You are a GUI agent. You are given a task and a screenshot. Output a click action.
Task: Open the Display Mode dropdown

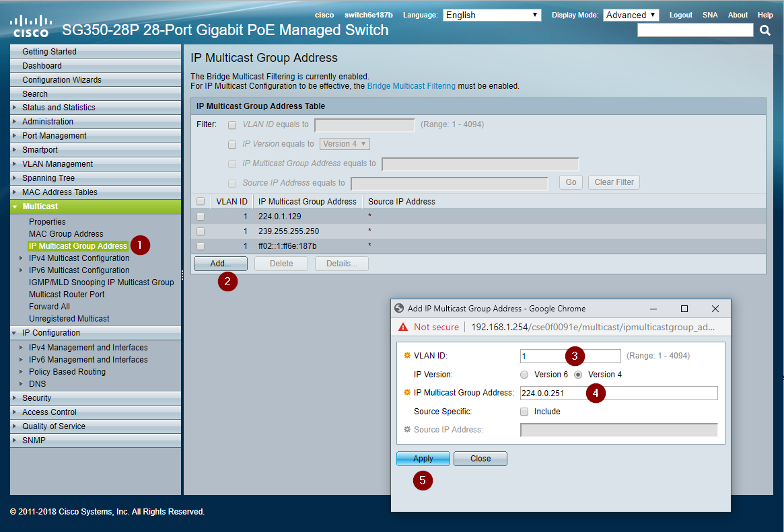pyautogui.click(x=631, y=15)
